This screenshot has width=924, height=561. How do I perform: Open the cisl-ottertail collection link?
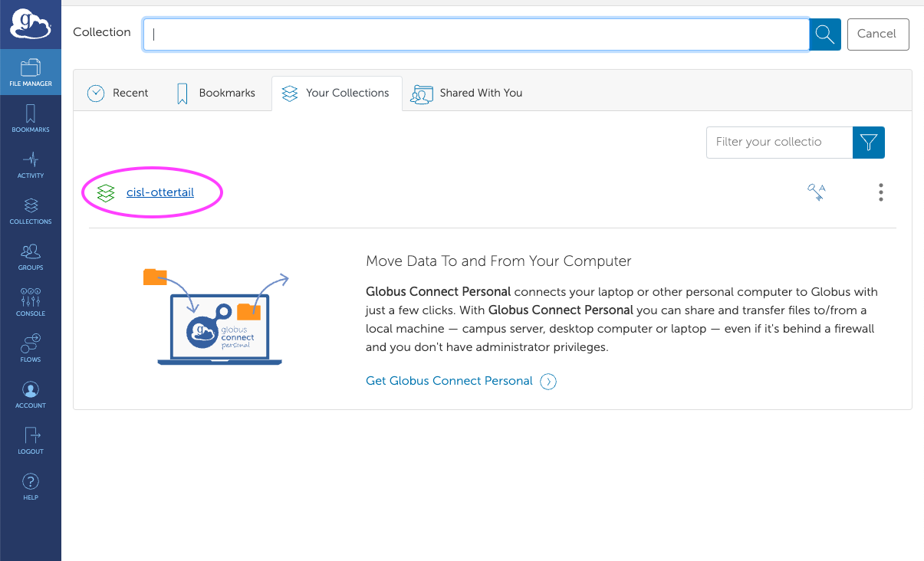tap(160, 192)
